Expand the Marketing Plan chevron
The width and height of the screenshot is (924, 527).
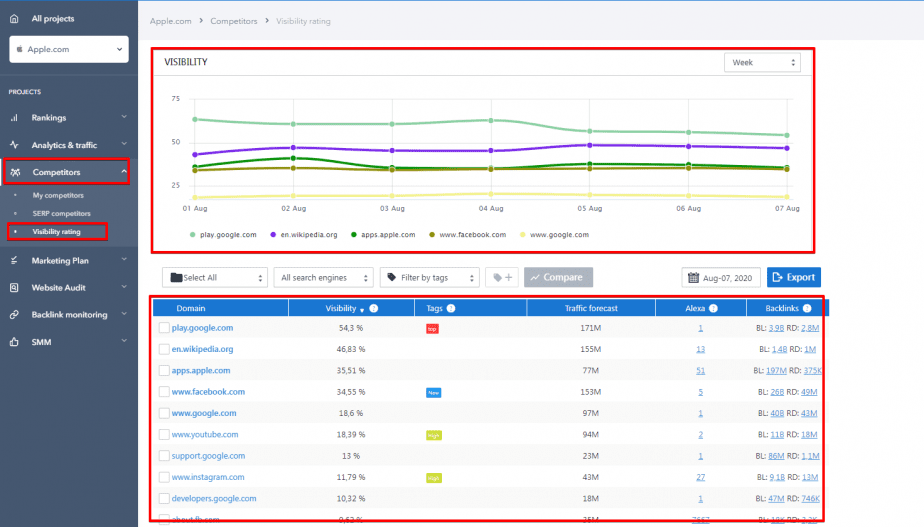point(124,260)
